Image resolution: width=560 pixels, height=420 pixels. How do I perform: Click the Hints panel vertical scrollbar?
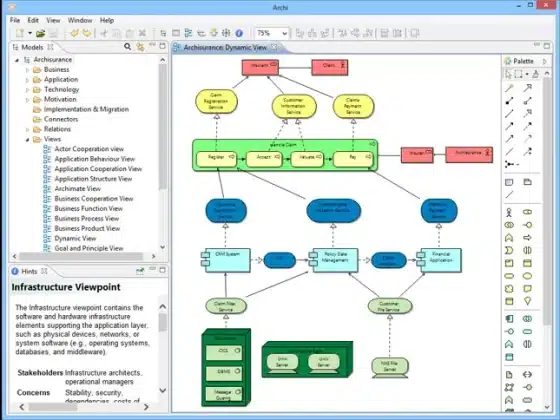162,322
